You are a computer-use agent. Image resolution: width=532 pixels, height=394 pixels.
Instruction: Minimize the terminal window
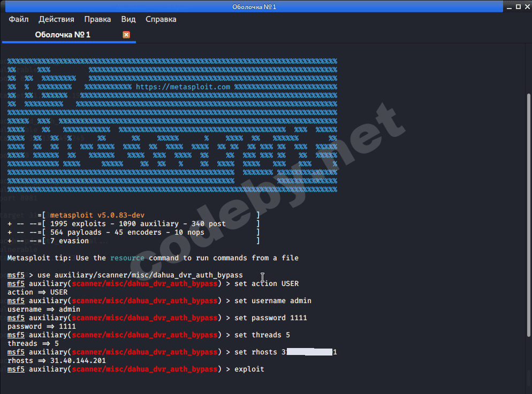(x=509, y=7)
